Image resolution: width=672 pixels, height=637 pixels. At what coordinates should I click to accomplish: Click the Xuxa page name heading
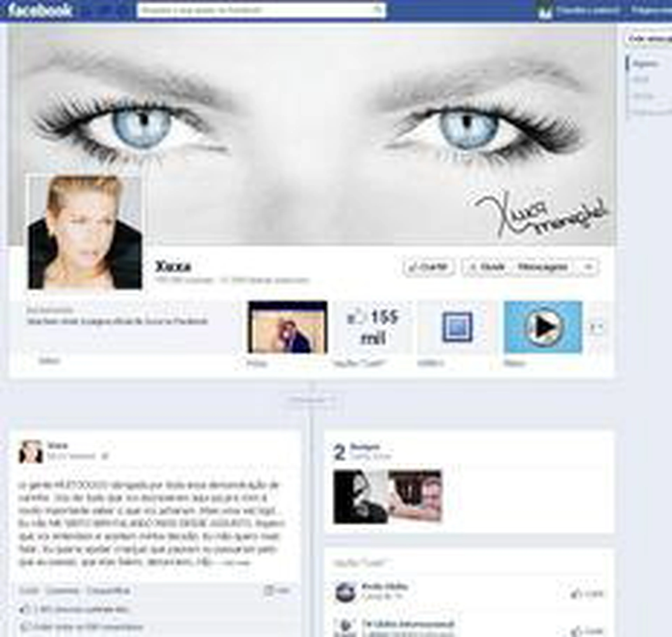point(173,266)
